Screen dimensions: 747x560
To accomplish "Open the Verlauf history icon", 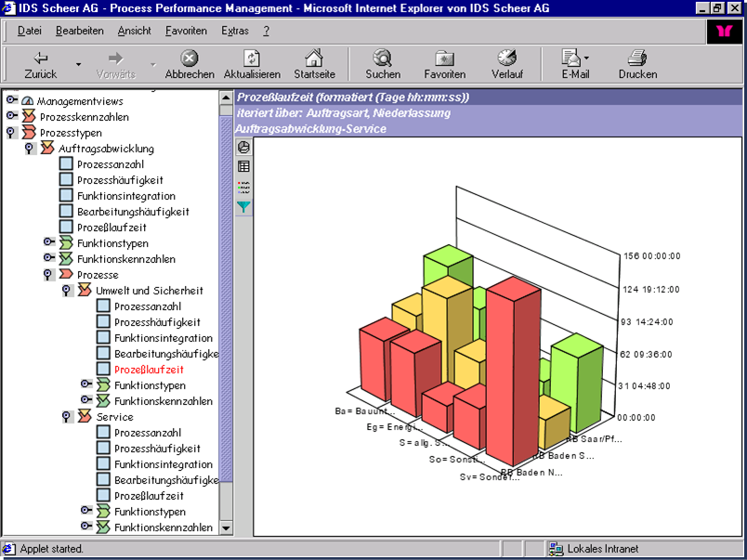I will (507, 59).
